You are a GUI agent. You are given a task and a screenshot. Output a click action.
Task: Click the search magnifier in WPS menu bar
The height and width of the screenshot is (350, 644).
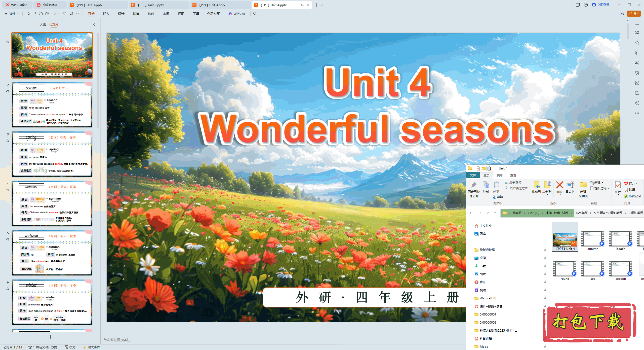[x=255, y=14]
